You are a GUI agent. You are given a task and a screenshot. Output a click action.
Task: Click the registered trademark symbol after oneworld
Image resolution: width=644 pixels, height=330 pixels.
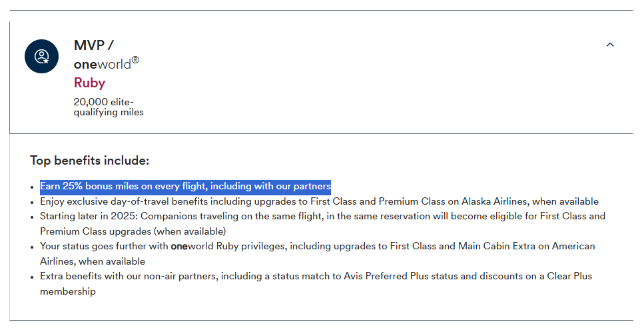(135, 61)
